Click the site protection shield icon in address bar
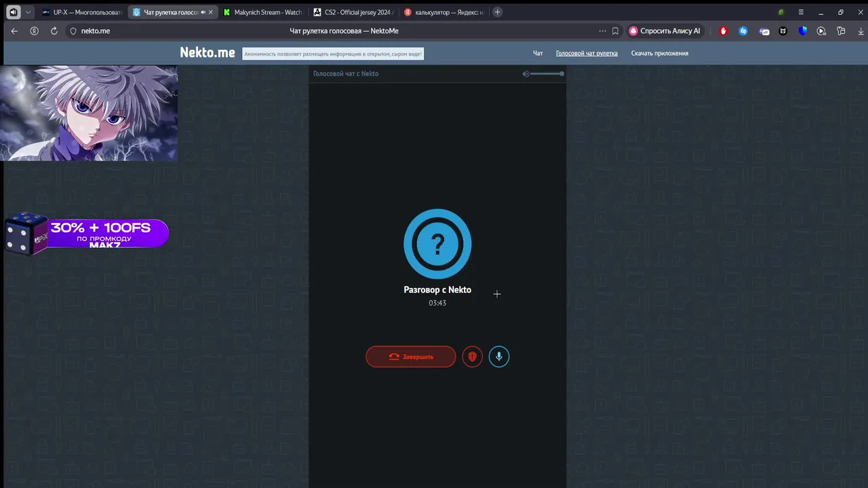 tap(73, 31)
